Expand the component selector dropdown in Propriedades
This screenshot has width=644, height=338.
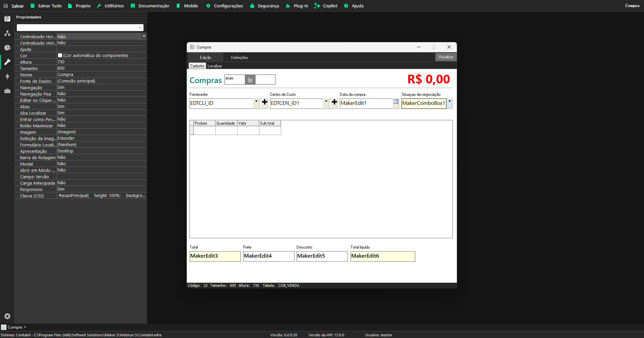pyautogui.click(x=141, y=28)
